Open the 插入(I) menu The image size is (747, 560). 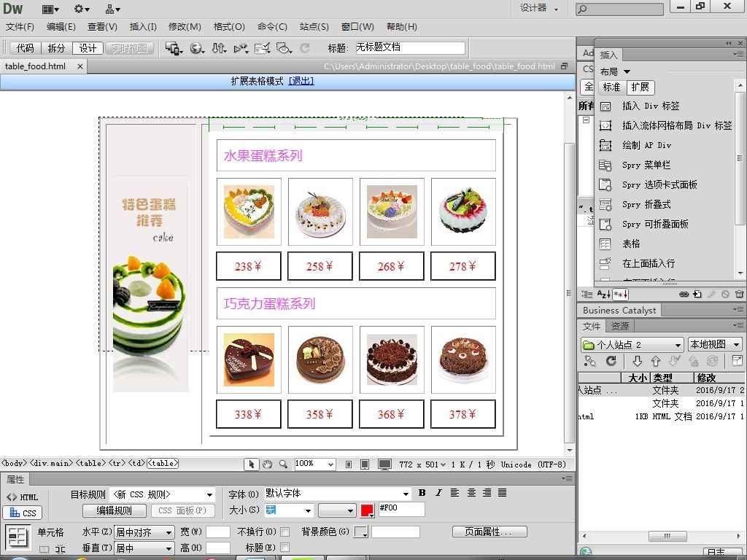click(x=143, y=27)
